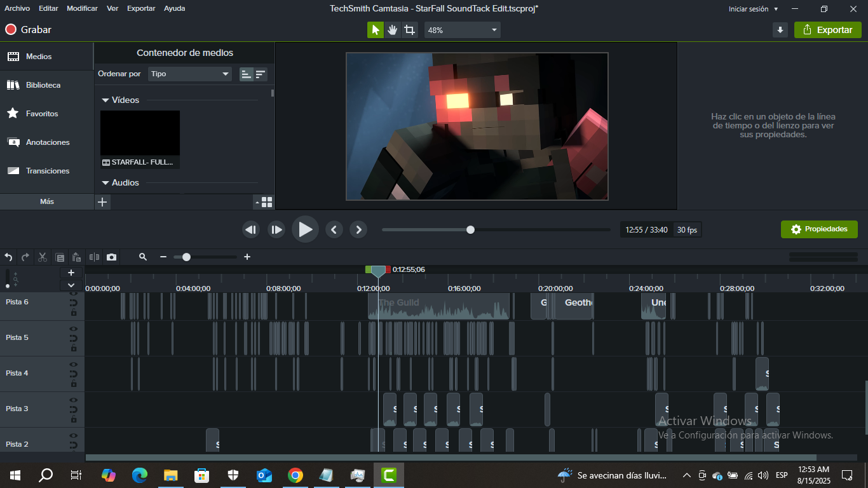Open the Exportar menu in menu bar
The image size is (868, 488).
pyautogui.click(x=140, y=8)
